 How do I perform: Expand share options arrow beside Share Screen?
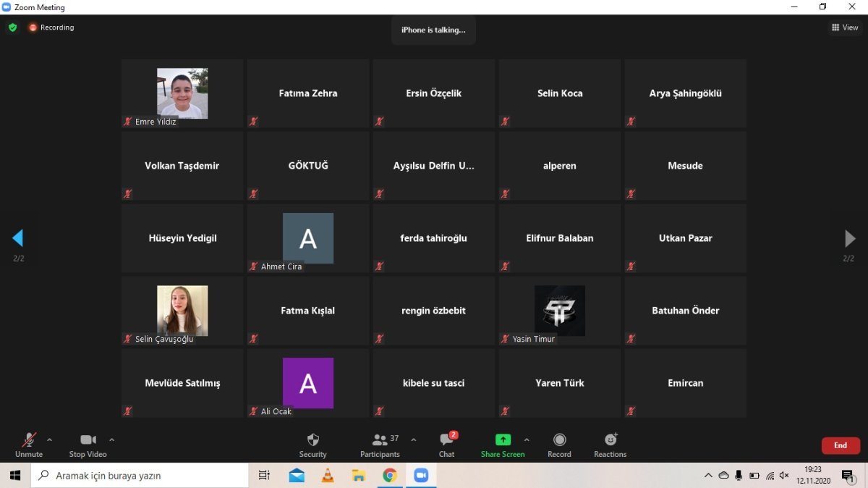(527, 439)
